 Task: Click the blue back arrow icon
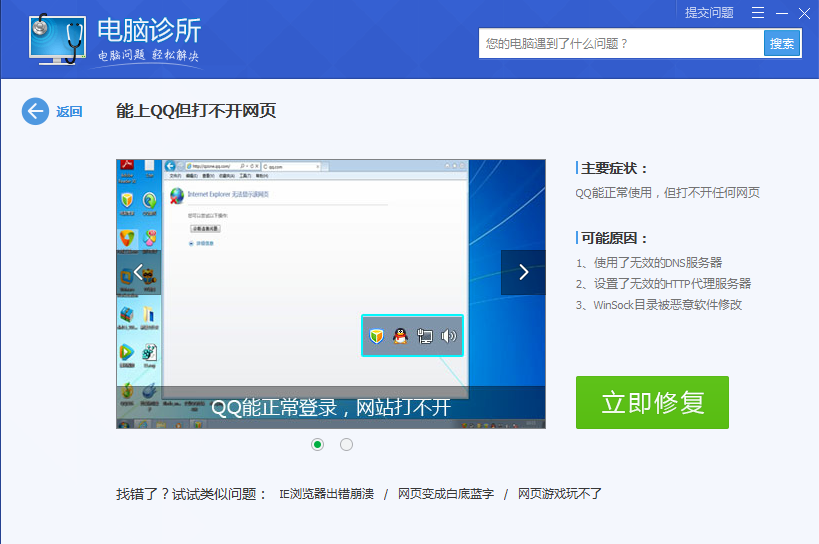[x=35, y=111]
